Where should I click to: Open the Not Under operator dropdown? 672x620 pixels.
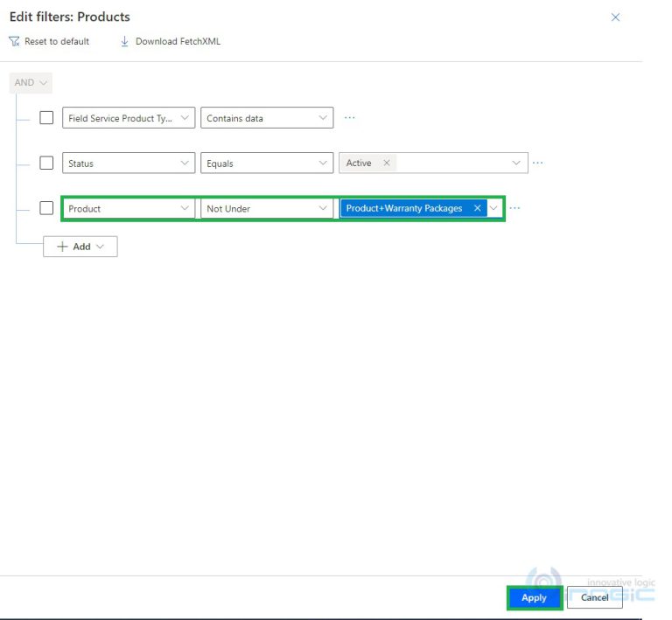point(267,208)
